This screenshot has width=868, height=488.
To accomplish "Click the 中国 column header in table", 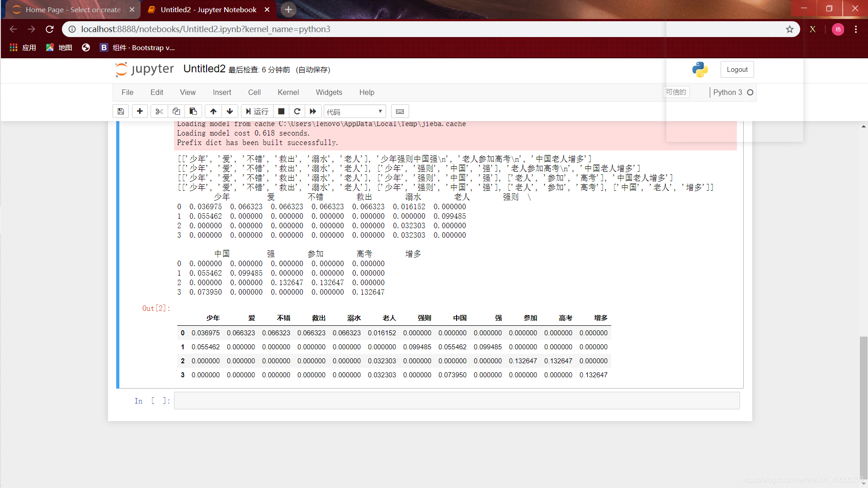I will pyautogui.click(x=460, y=318).
